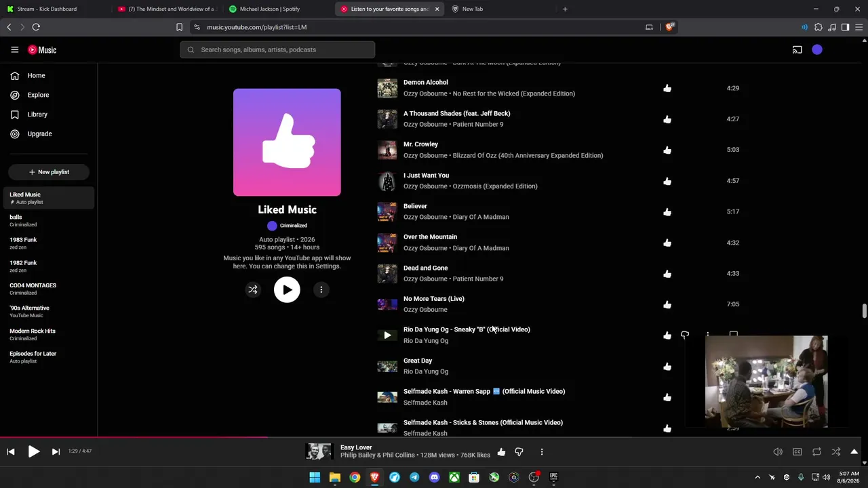
Task: Open the '90s Alternative playlist
Action: tap(48, 311)
